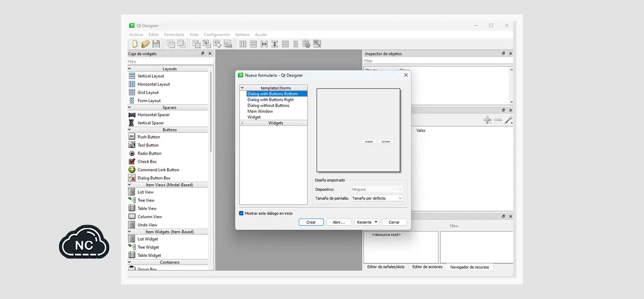Click the New form toolbar icon
The height and width of the screenshot is (299, 644).
[x=135, y=44]
